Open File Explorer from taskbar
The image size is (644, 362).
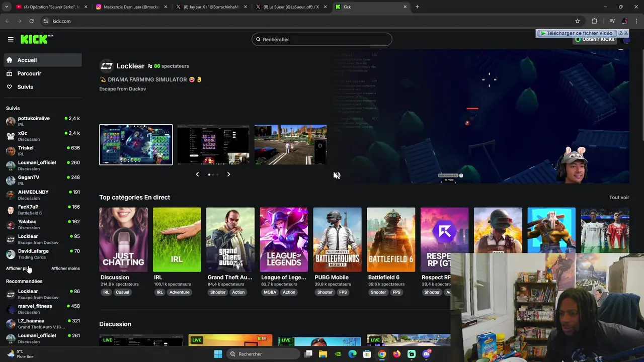(x=323, y=354)
